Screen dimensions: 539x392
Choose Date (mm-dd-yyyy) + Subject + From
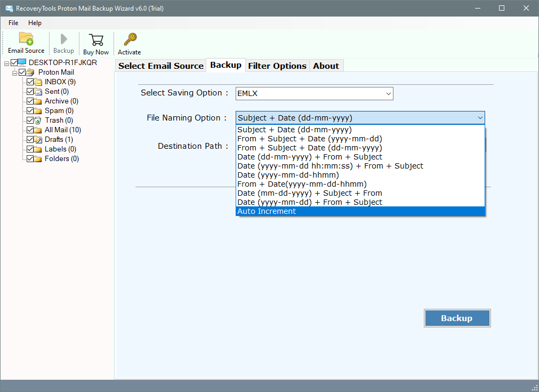pos(360,193)
